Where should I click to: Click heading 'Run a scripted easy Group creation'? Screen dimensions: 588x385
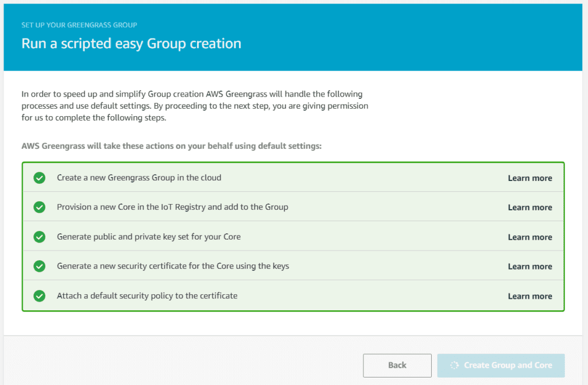pos(131,44)
